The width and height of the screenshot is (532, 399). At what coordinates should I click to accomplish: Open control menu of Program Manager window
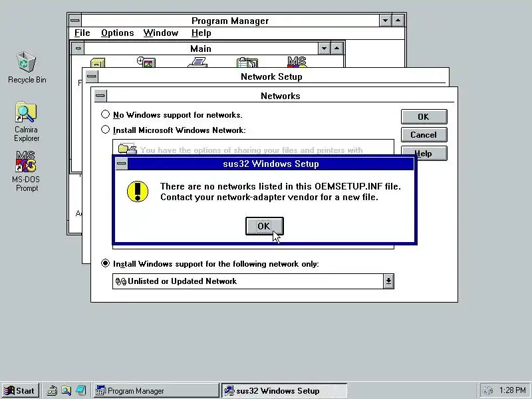click(75, 21)
